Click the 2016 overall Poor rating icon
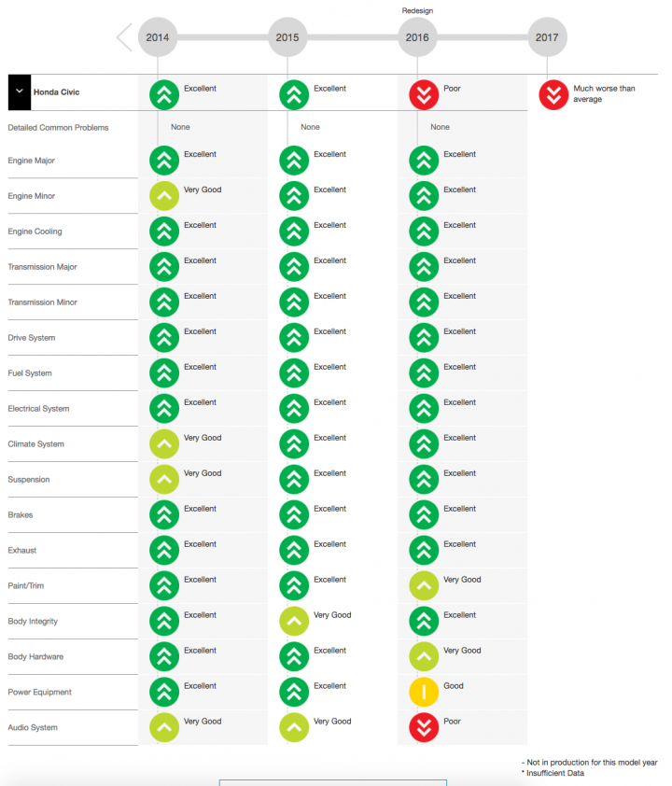 [x=424, y=94]
